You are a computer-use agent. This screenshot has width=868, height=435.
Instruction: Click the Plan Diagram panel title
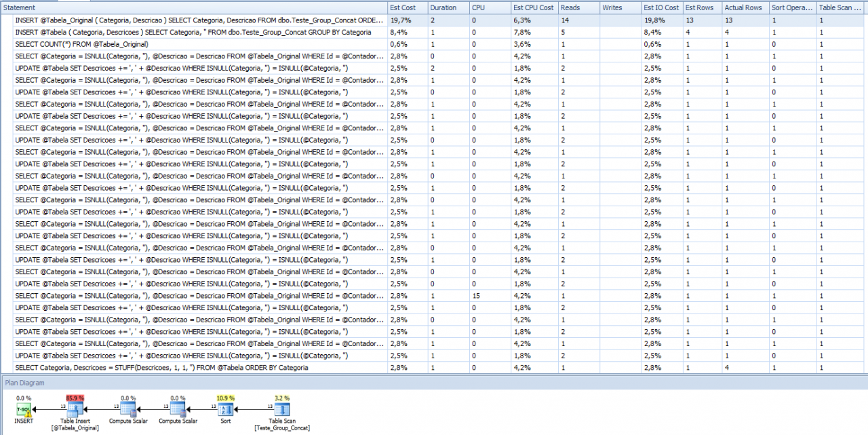[24, 382]
